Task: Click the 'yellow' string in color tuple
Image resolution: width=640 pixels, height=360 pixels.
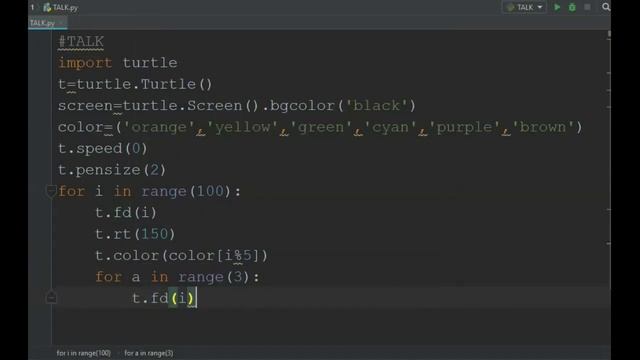Action: [242, 127]
